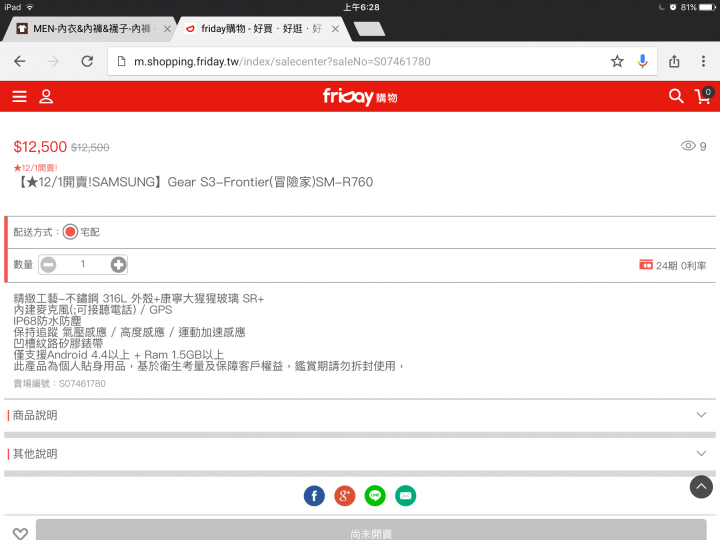The image size is (720, 540).
Task: Go back with browser back arrow
Action: (x=19, y=61)
